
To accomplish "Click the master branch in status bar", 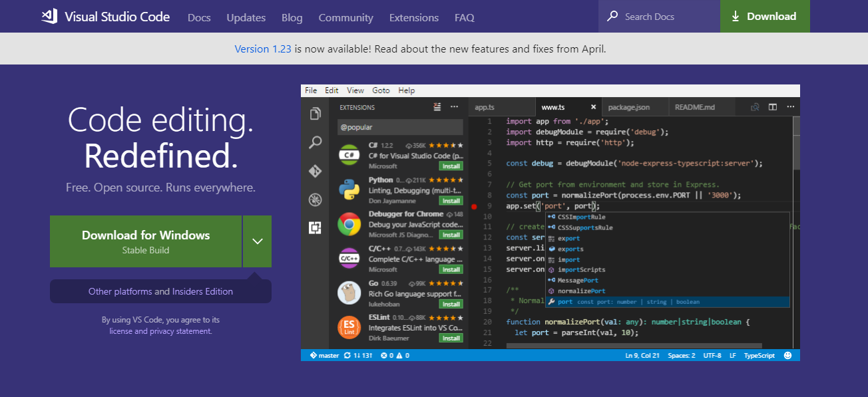I will (x=324, y=355).
